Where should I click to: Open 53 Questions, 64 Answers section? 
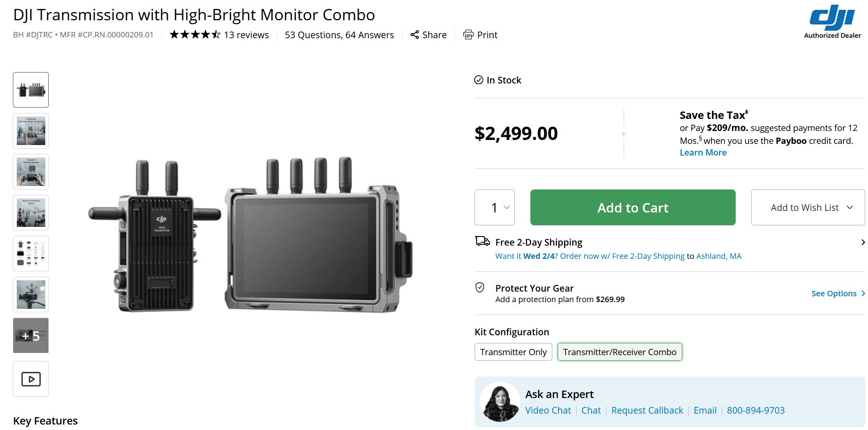[339, 35]
